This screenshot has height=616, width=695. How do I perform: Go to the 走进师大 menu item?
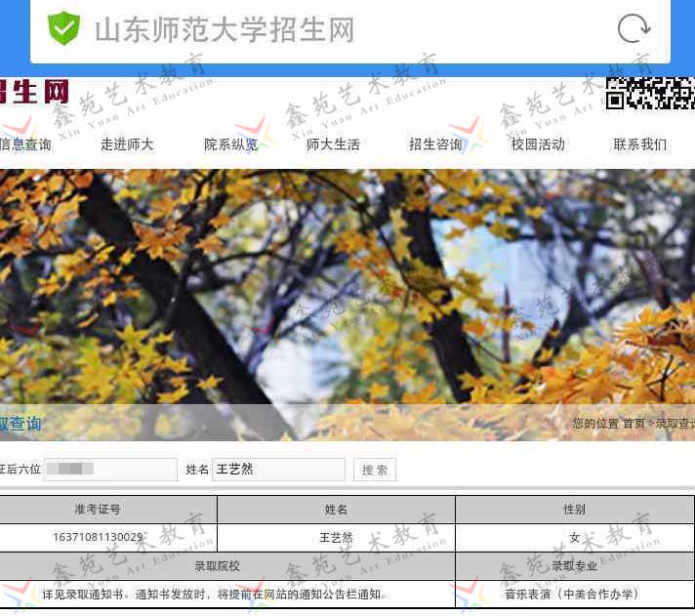pyautogui.click(x=127, y=144)
